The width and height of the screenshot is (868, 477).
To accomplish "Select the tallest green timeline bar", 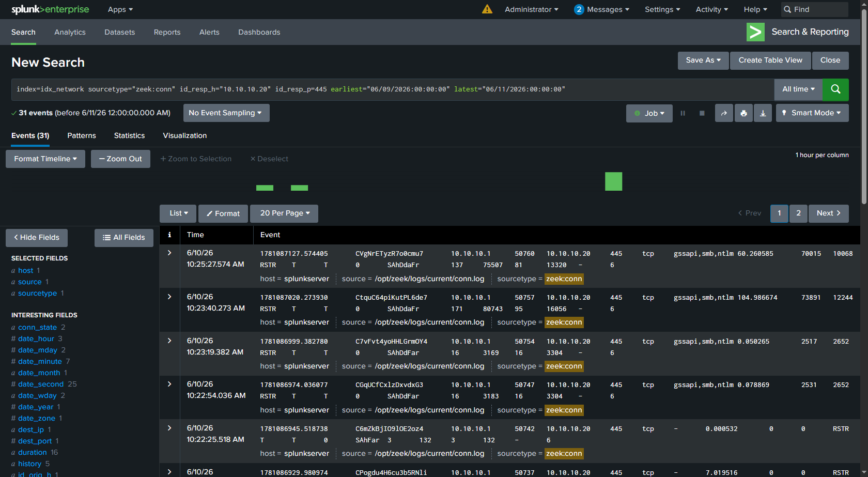I will [613, 181].
